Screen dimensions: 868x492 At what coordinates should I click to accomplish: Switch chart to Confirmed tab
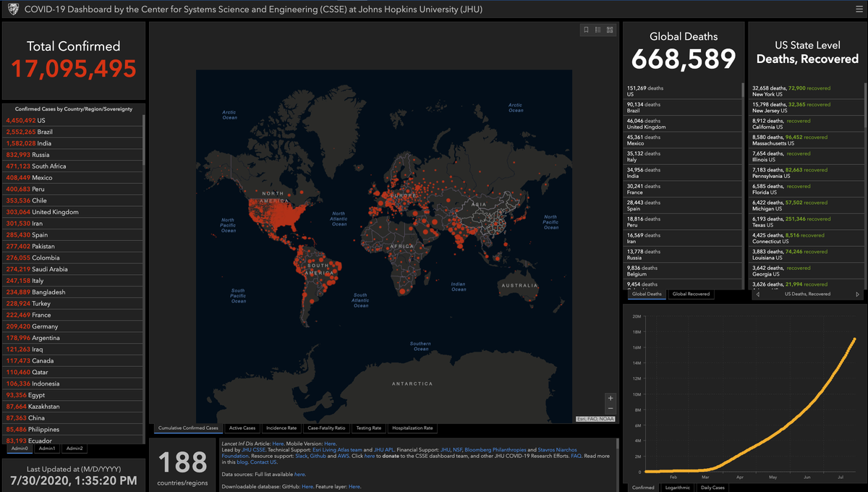point(644,488)
